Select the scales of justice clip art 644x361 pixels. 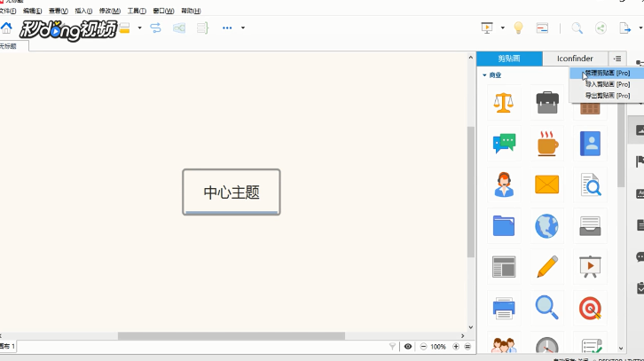504,102
